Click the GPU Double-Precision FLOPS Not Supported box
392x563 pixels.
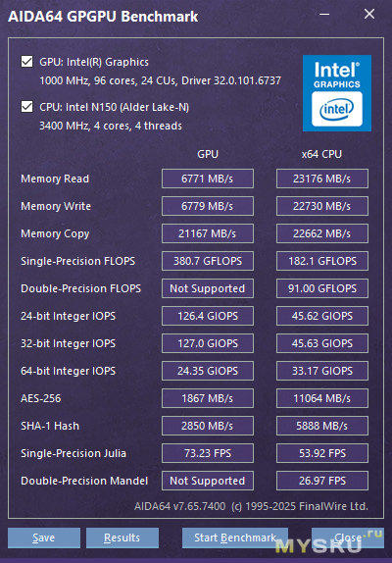point(208,288)
